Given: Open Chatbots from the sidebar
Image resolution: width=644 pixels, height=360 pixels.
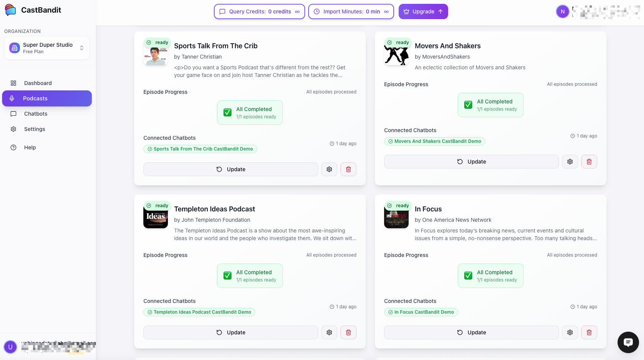Looking at the screenshot, I should tap(36, 114).
